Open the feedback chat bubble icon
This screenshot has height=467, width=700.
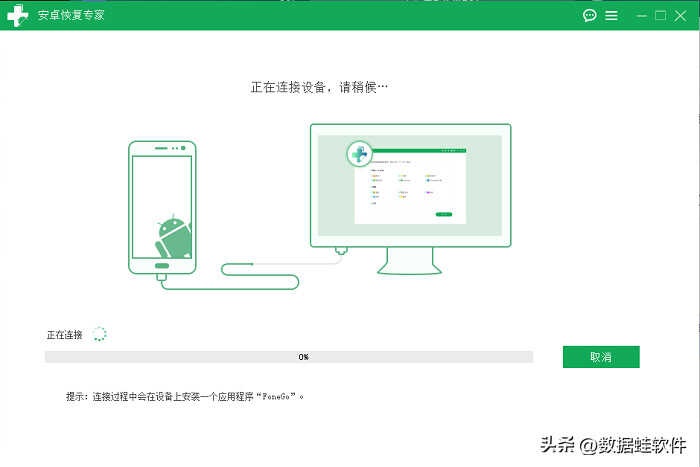[x=590, y=16]
